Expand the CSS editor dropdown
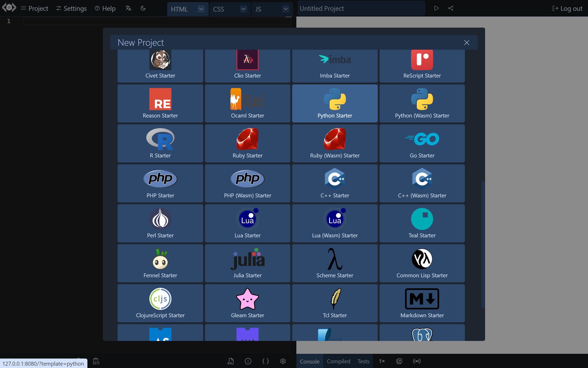The height and width of the screenshot is (368, 588). point(243,9)
